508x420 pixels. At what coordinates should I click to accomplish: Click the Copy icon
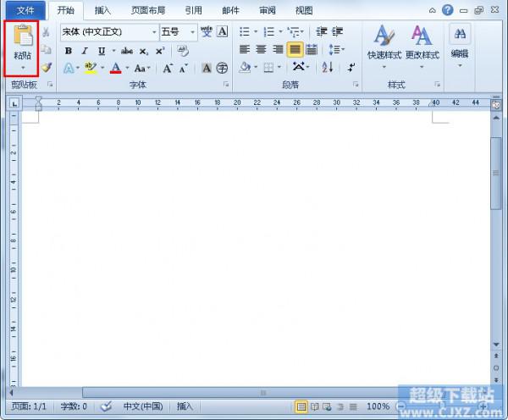tap(46, 49)
